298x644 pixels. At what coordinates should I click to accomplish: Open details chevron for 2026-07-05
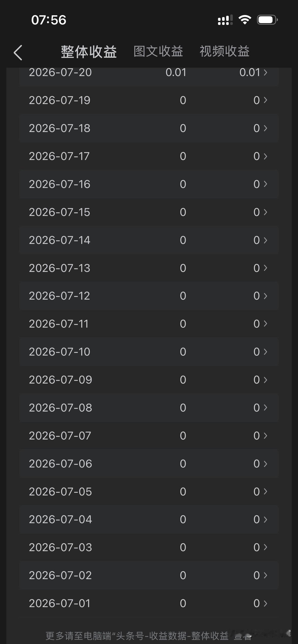point(265,491)
